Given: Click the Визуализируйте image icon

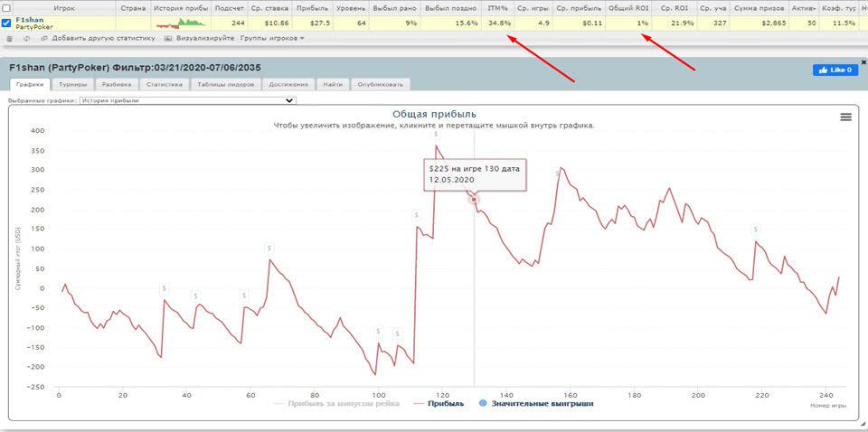Looking at the screenshot, I should click(168, 39).
